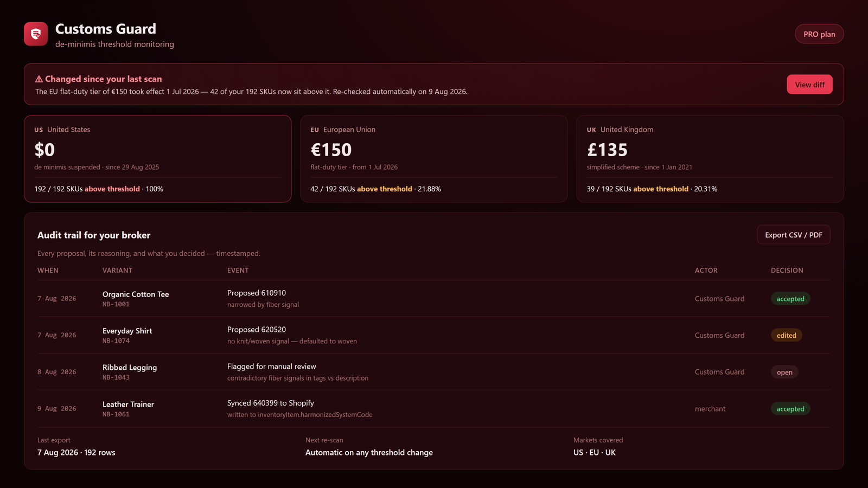868x488 pixels.
Task: Select the United Kingdom £135 card
Action: [710, 159]
